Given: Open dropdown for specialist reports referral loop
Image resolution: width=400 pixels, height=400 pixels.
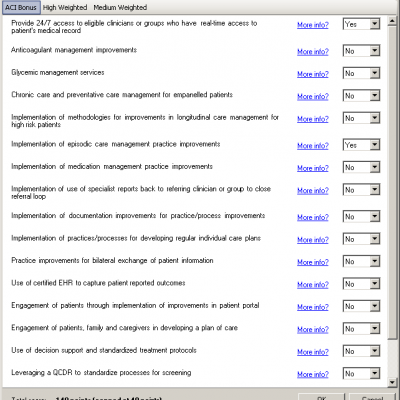Looking at the screenshot, I should (x=362, y=190).
